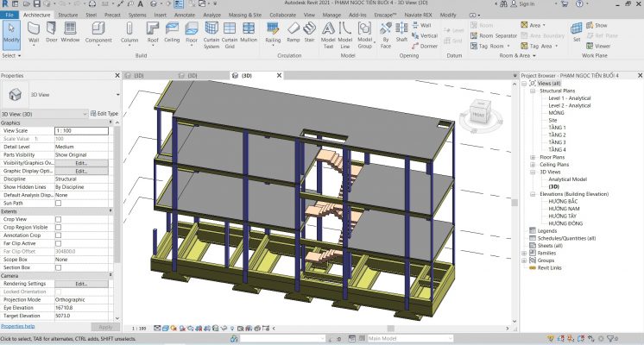The image size is (644, 345).
Task: Expand the Floor Plans tree node
Action: pyautogui.click(x=532, y=158)
